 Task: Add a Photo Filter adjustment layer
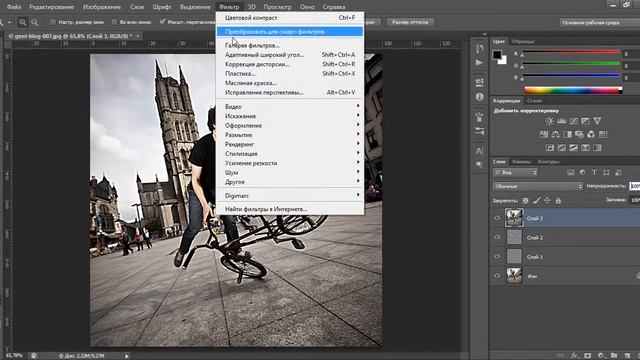579,134
